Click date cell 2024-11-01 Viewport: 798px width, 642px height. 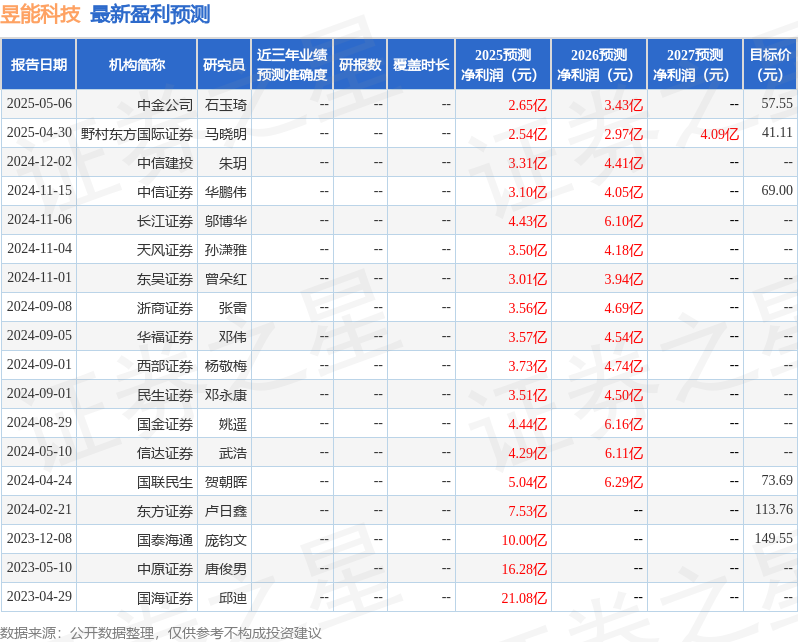(39, 278)
